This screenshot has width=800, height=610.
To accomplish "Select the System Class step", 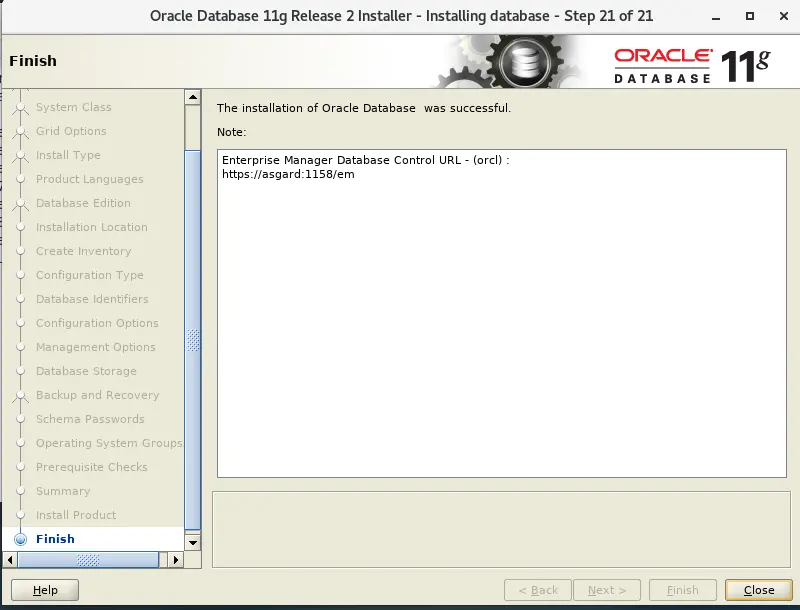I will pyautogui.click(x=73, y=108).
